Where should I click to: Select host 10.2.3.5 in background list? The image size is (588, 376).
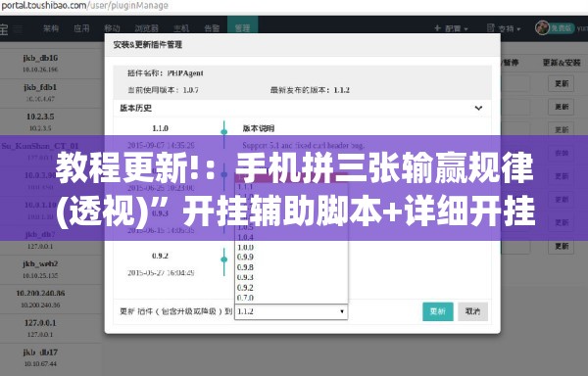pos(40,117)
